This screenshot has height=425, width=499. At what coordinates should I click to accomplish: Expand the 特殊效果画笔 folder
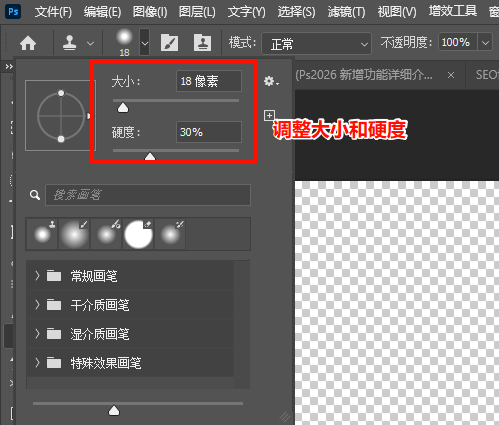[x=37, y=362]
